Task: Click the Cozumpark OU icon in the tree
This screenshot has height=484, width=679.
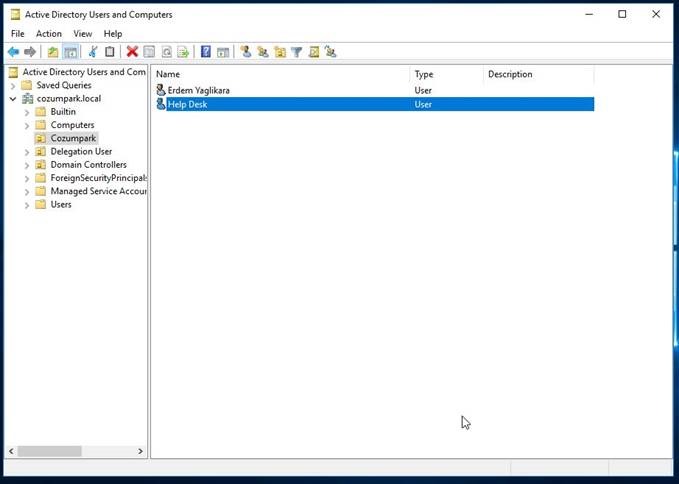Action: [x=40, y=138]
